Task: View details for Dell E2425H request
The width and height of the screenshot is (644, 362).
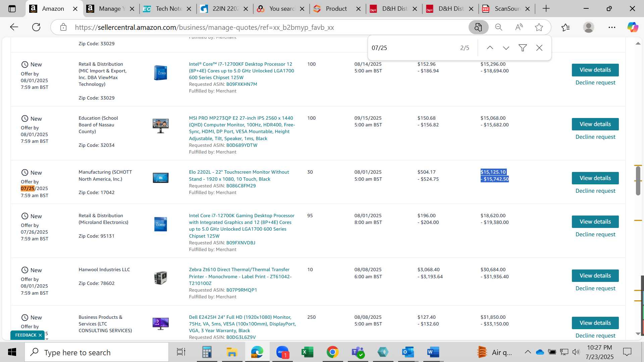Action: pos(595,323)
